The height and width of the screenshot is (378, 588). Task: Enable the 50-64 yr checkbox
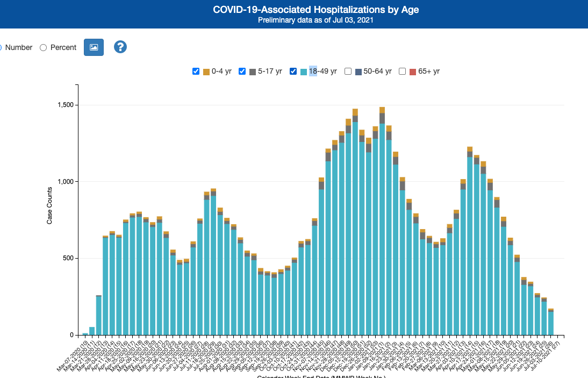[348, 72]
